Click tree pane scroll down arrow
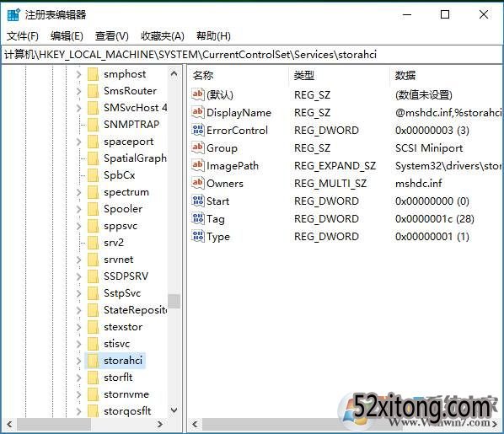This screenshot has width=504, height=434. [174, 410]
